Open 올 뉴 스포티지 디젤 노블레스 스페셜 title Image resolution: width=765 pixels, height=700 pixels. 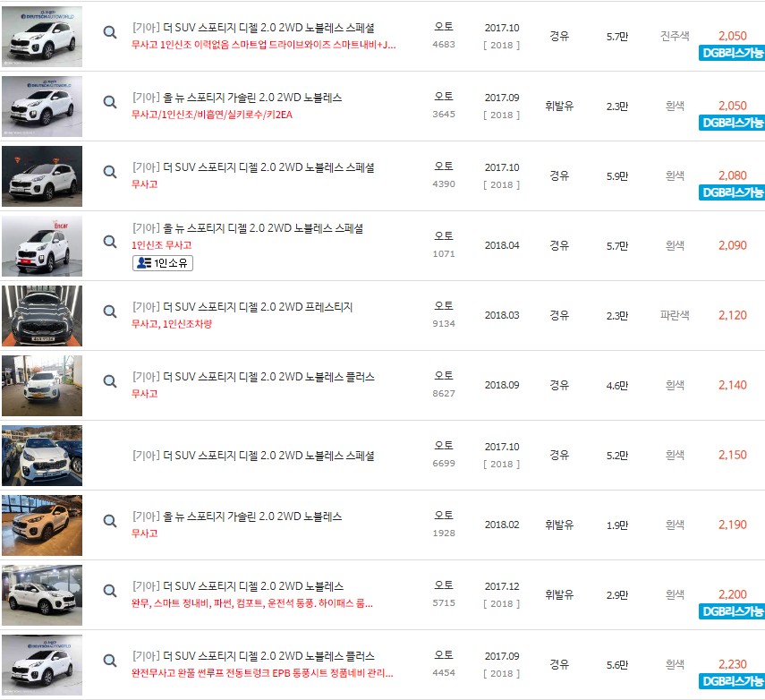248,228
